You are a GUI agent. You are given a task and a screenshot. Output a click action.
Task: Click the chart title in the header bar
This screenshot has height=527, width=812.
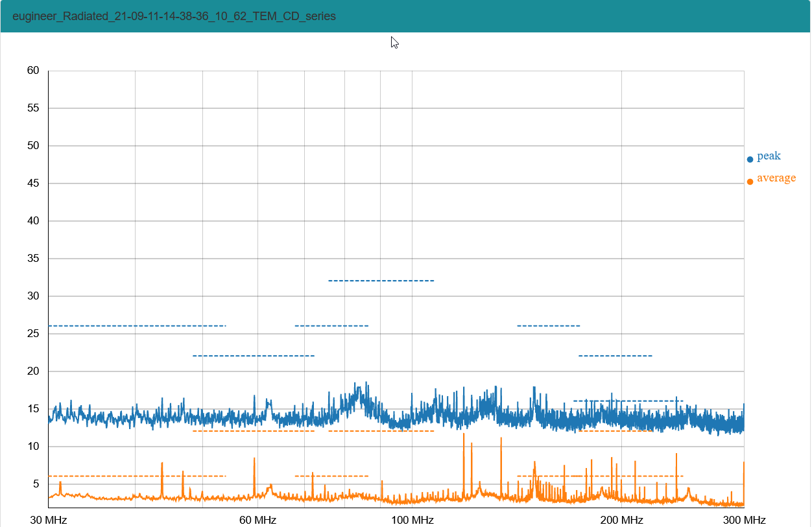[174, 16]
